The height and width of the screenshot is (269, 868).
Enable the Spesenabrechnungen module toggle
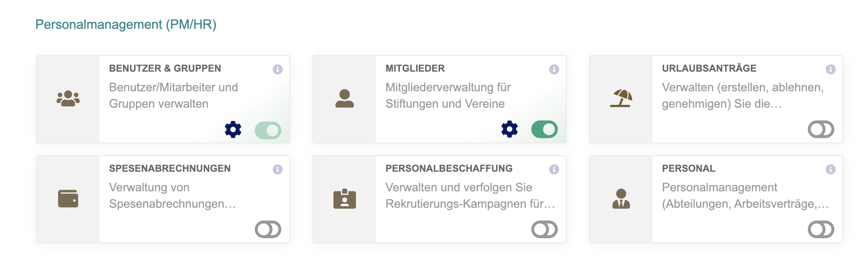tap(268, 229)
